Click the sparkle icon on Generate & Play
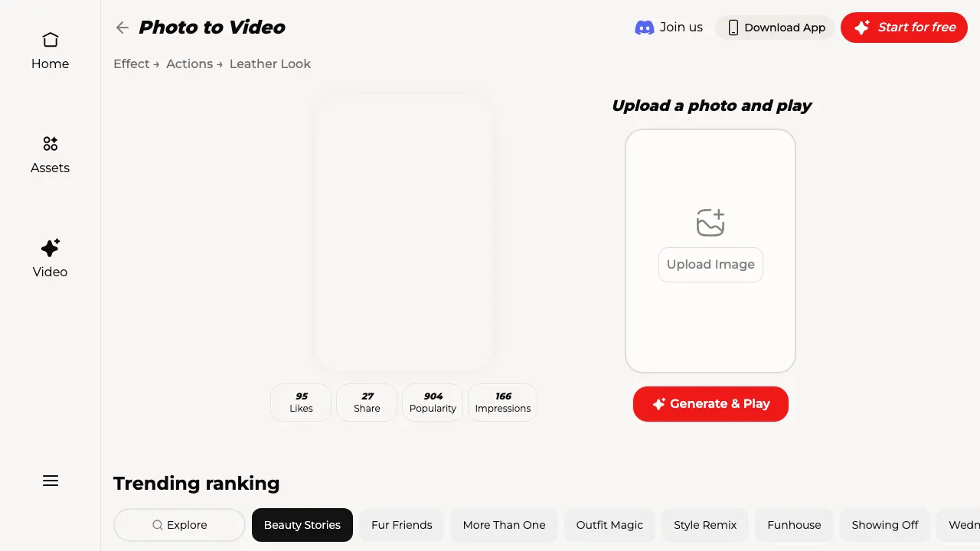The image size is (980, 551). pyautogui.click(x=659, y=403)
